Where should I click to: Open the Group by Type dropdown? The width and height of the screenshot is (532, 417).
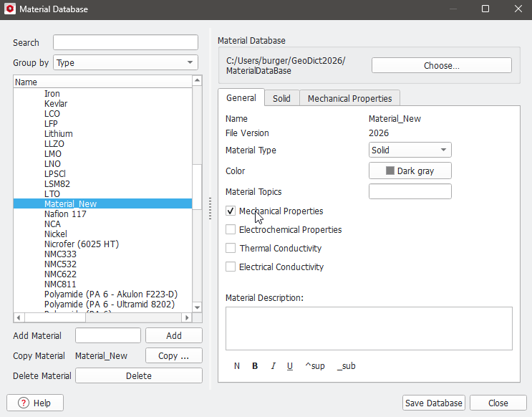(125, 62)
